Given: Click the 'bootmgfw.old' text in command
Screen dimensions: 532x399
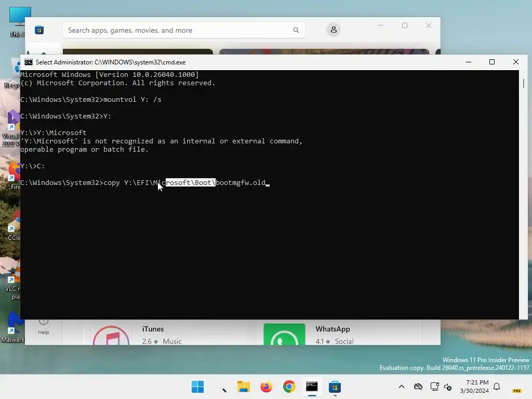Looking at the screenshot, I should [x=241, y=182].
